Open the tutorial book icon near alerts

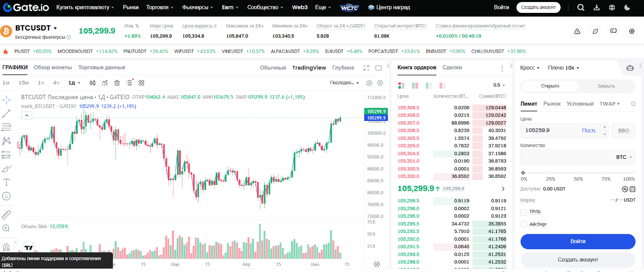point(613,31)
